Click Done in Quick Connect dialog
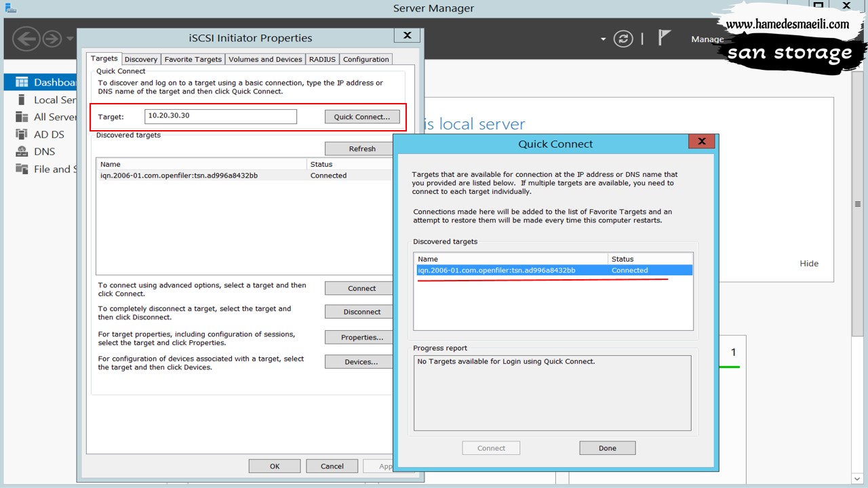Viewport: 868px width, 488px height. point(608,448)
